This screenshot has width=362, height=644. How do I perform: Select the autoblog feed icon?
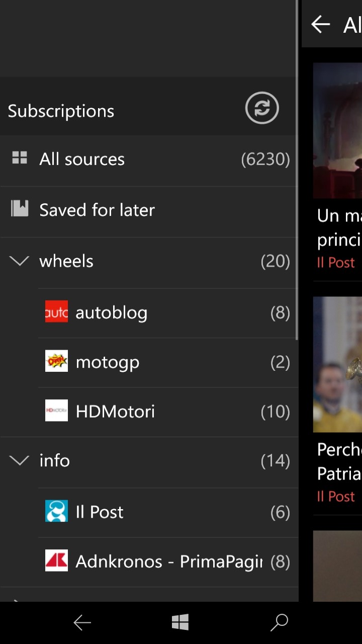pos(56,312)
